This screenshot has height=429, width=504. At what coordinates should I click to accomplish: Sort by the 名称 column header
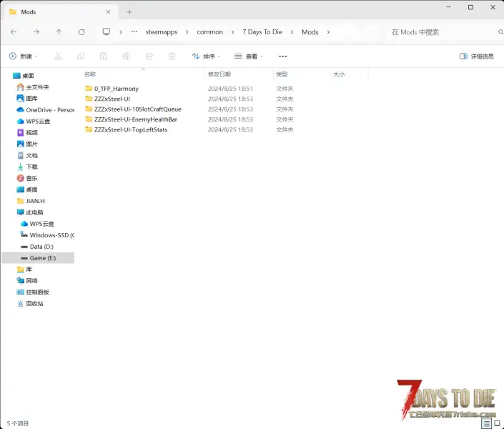pos(90,74)
